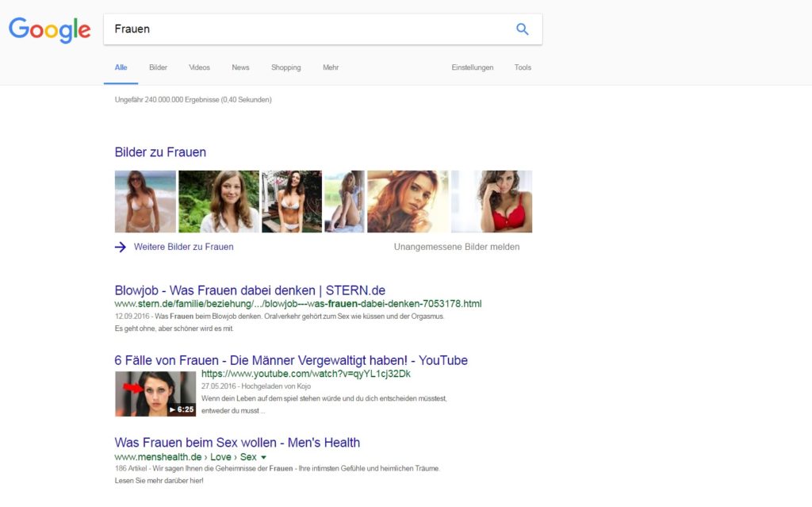Switch to the Bilder tab

pos(158,67)
